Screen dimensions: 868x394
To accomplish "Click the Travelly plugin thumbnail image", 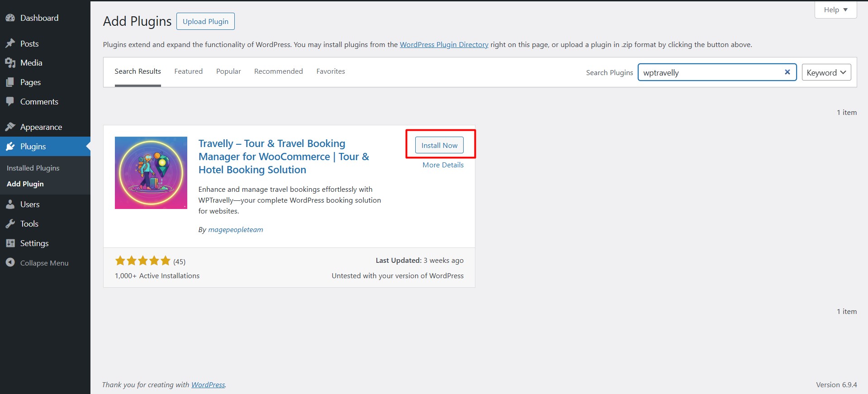I will (151, 173).
